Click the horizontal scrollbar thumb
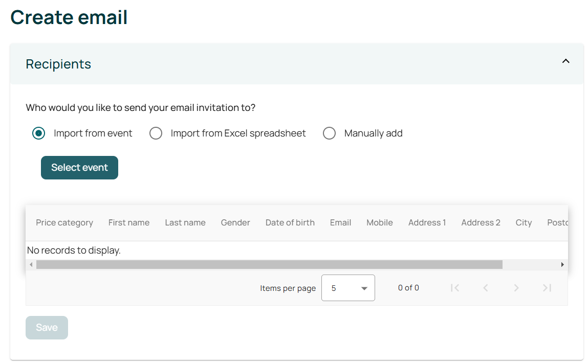The width and height of the screenshot is (588, 364). coord(269,265)
